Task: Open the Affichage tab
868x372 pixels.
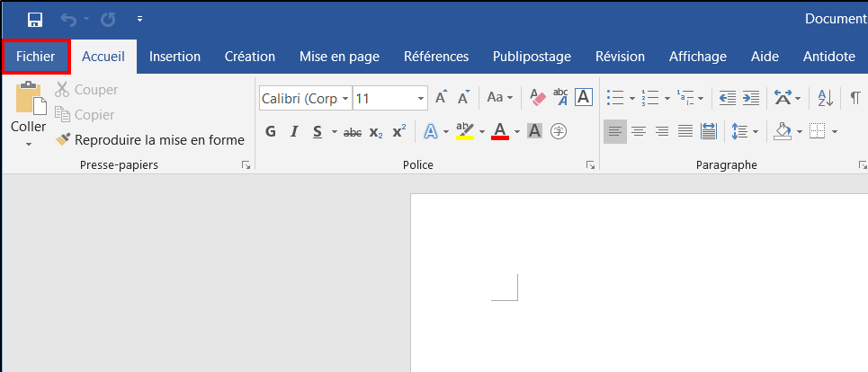Action: click(697, 57)
